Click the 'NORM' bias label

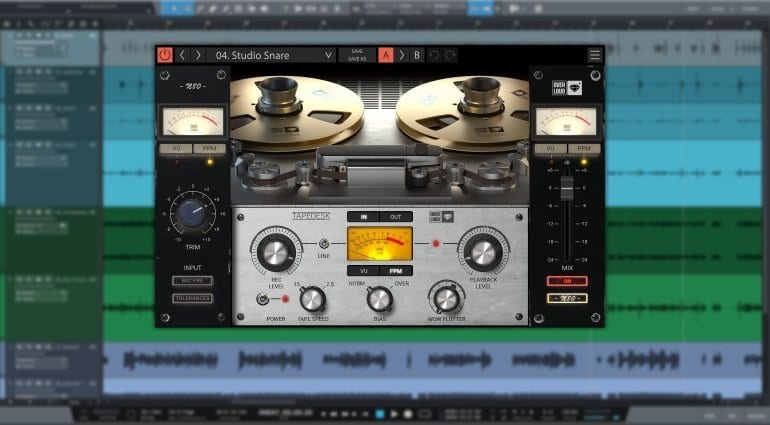[357, 283]
